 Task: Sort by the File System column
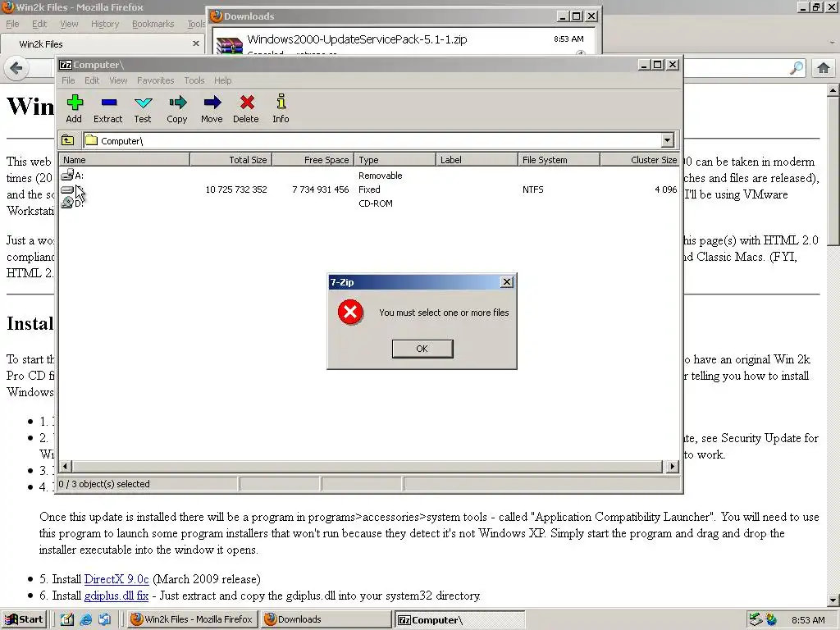click(x=559, y=160)
